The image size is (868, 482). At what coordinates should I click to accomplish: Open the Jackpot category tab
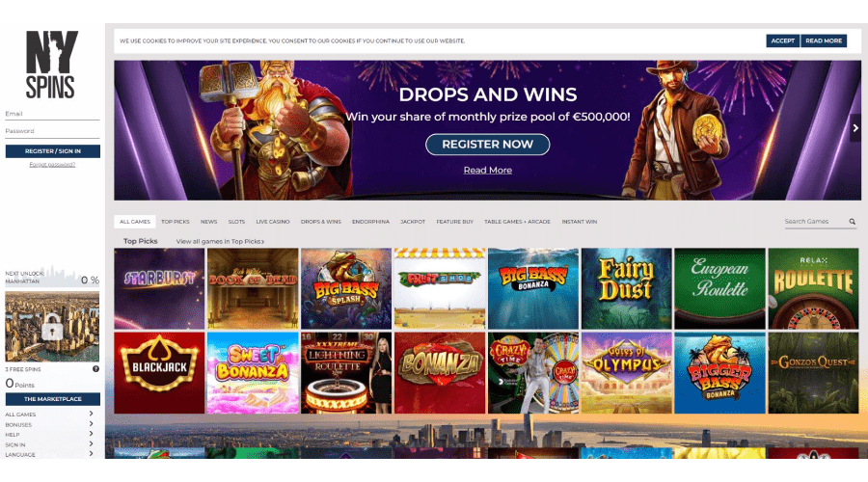click(x=413, y=222)
